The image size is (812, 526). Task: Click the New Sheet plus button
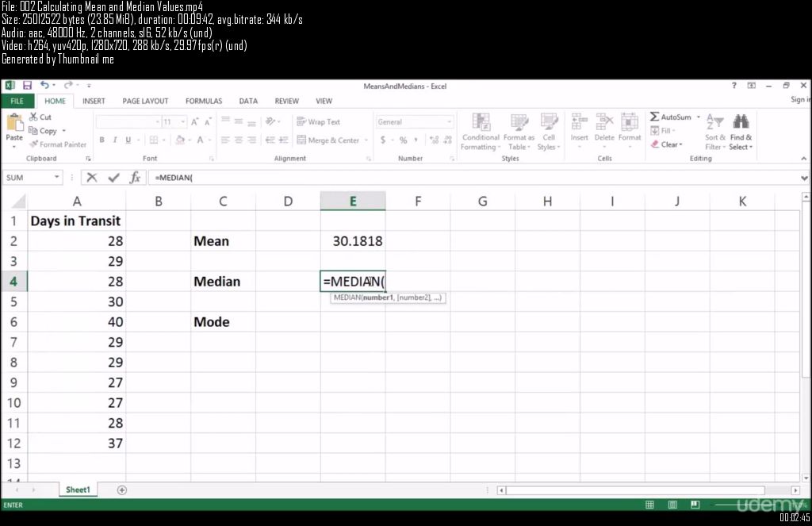point(121,490)
